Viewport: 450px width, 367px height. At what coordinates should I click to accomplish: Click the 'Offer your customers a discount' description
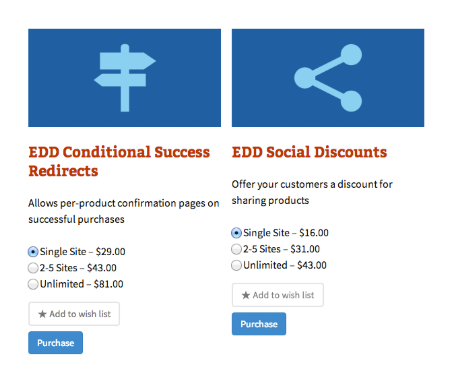click(312, 192)
